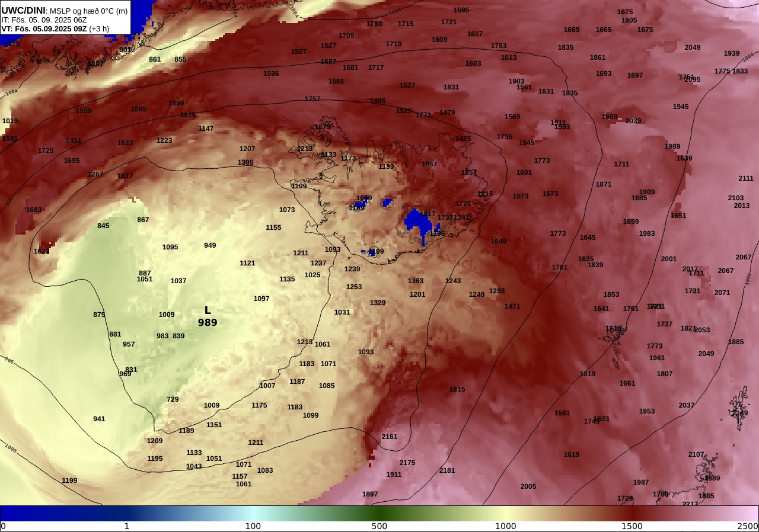Click the height value 1293
The height and width of the screenshot is (532, 759).
point(497,291)
